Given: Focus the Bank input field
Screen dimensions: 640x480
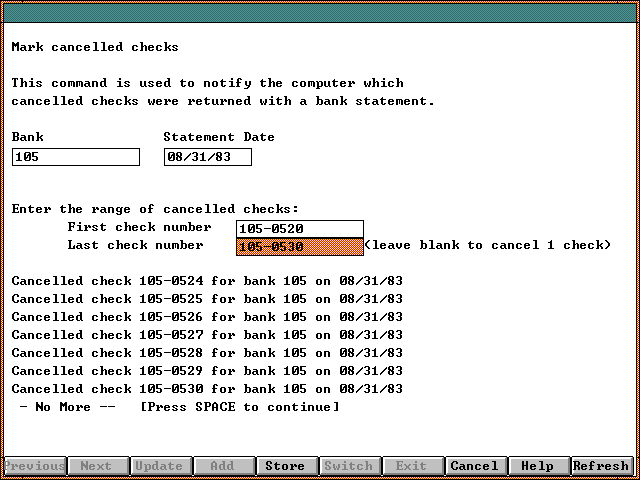Looking at the screenshot, I should coord(76,157).
